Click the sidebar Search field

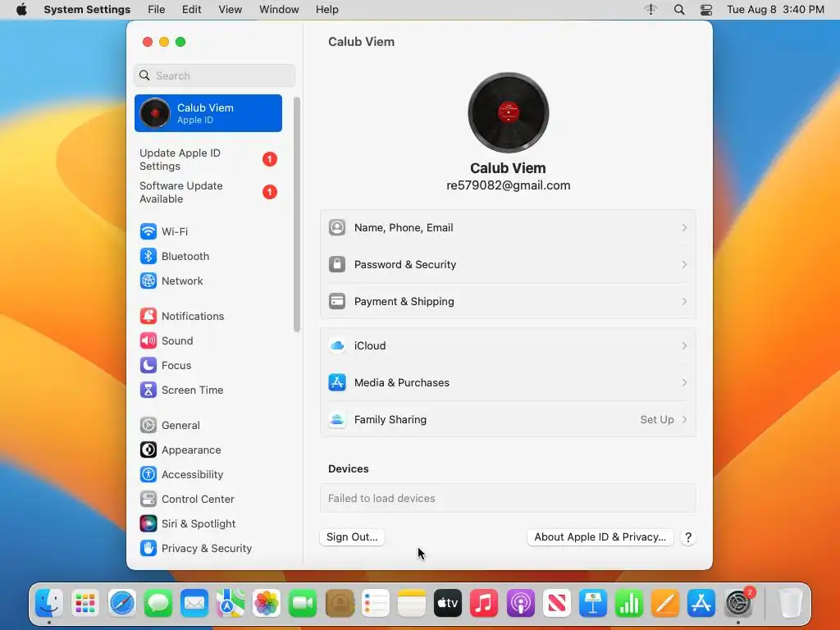point(214,75)
